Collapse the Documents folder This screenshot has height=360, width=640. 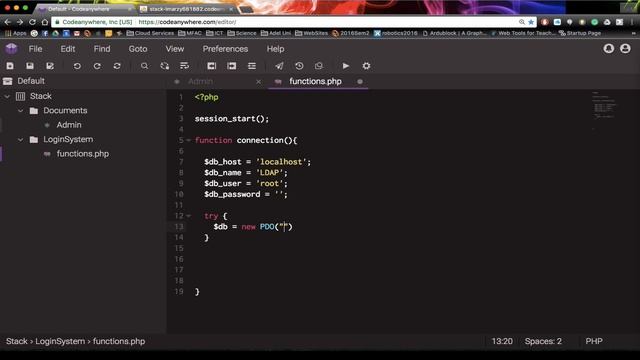pyautogui.click(x=20, y=111)
